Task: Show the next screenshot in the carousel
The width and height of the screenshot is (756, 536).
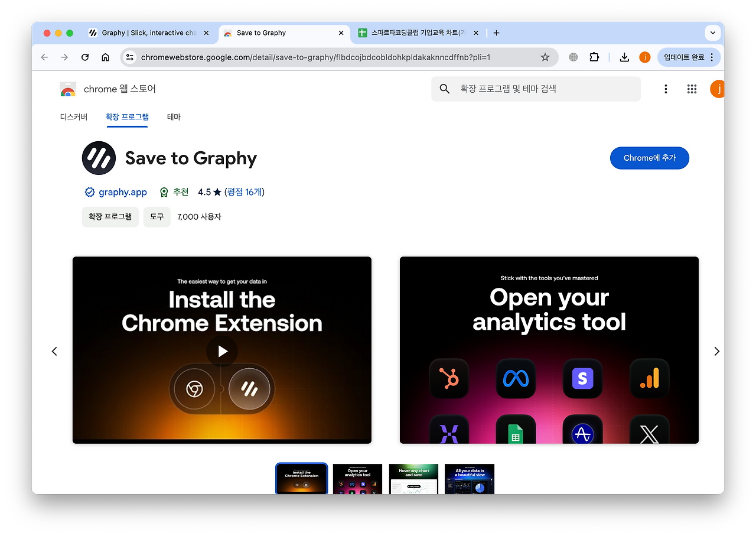Action: 716,351
